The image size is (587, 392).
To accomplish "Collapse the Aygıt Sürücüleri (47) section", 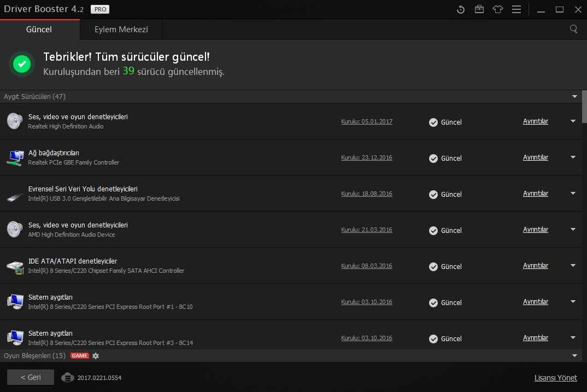I will (574, 97).
